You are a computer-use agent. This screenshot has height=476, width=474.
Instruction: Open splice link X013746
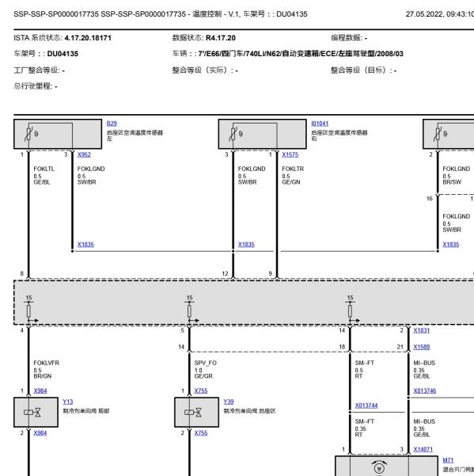(x=425, y=390)
